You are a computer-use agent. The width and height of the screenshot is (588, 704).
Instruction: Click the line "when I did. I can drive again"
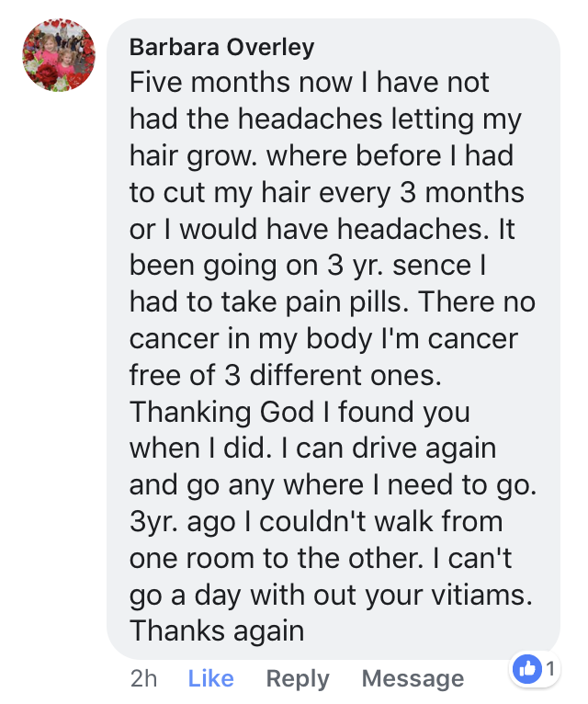pyautogui.click(x=312, y=449)
